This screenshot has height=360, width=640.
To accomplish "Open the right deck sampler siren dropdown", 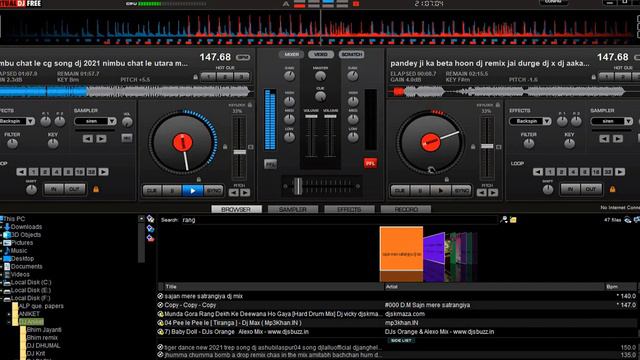I will 628,121.
